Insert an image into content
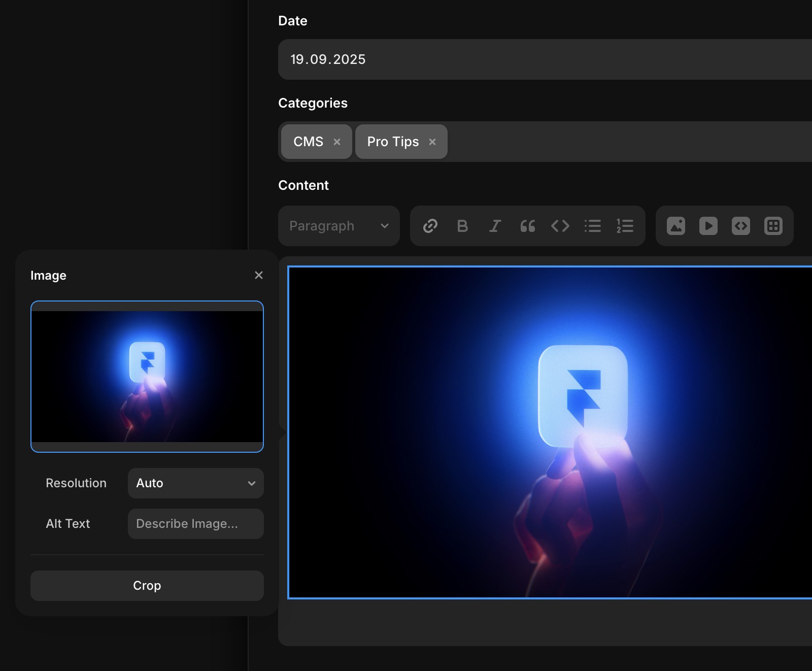This screenshot has height=671, width=812. coord(676,226)
